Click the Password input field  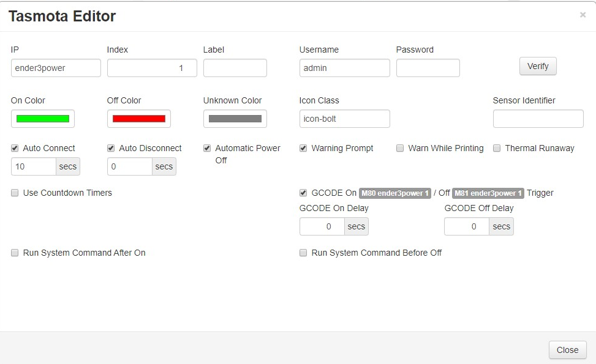pos(428,68)
